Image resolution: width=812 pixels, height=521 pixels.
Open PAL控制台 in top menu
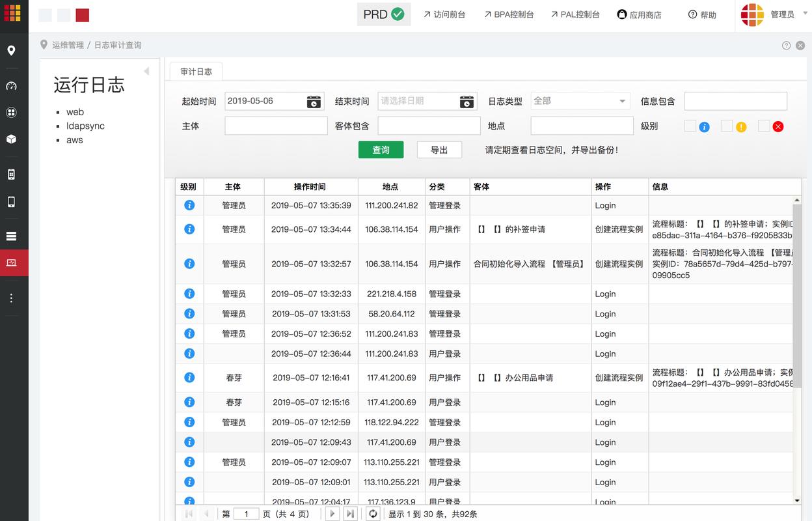click(x=575, y=14)
